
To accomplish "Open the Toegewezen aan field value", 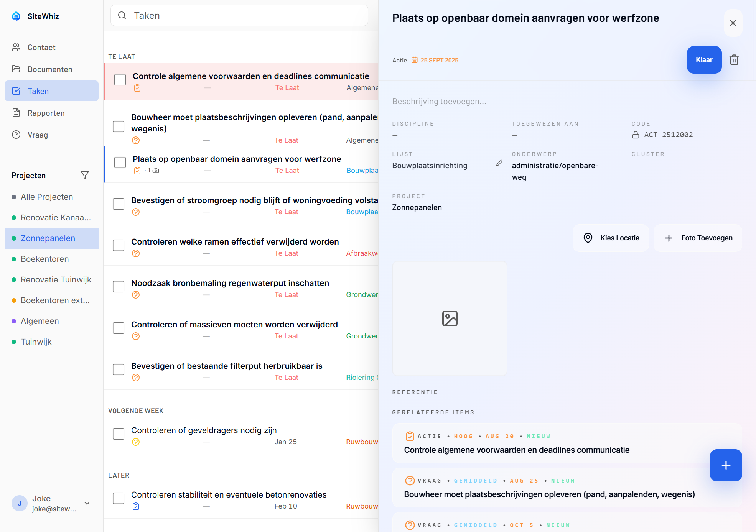I will click(515, 135).
